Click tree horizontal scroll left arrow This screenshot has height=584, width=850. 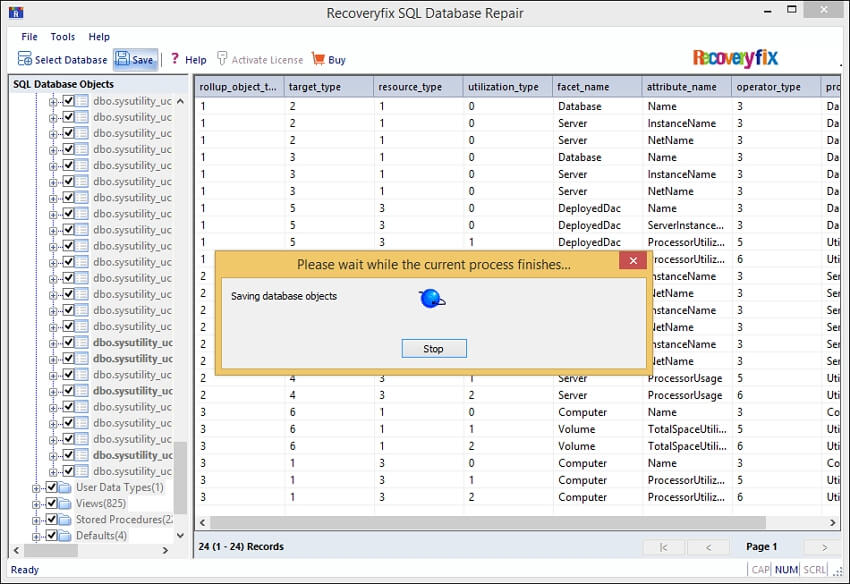click(x=17, y=550)
